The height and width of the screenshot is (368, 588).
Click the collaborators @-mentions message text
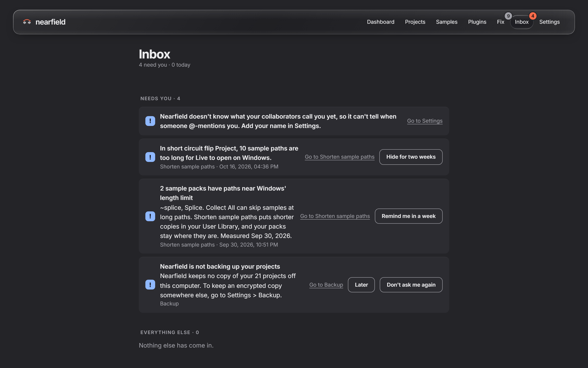278,121
